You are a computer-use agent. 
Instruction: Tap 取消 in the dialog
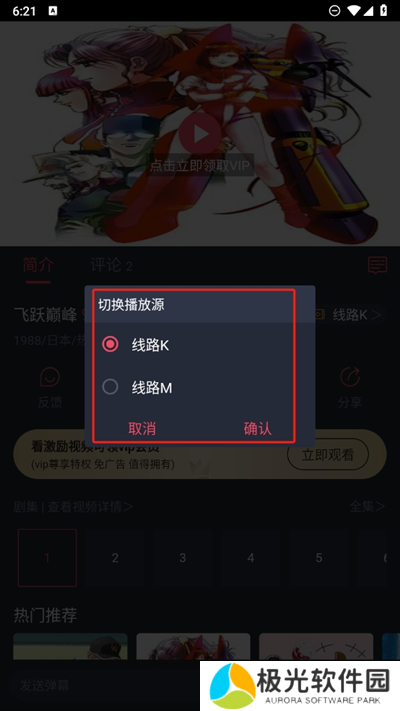click(x=142, y=429)
